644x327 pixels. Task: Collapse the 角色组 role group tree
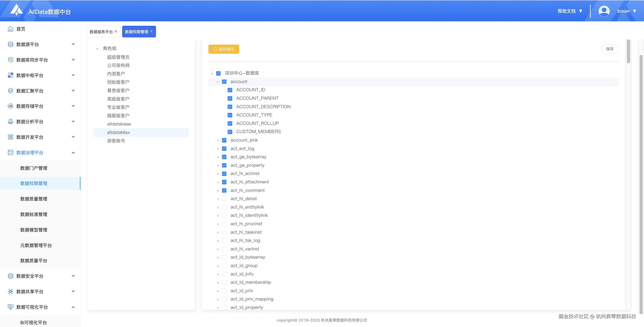coord(97,49)
